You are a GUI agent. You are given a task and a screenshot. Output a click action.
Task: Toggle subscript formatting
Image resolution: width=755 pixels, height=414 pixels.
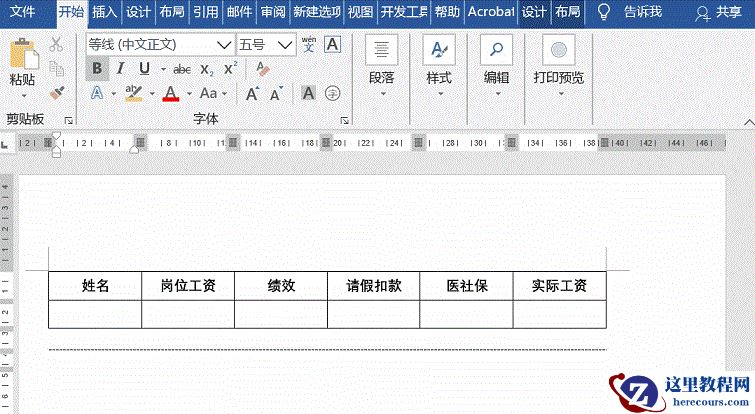tap(207, 69)
